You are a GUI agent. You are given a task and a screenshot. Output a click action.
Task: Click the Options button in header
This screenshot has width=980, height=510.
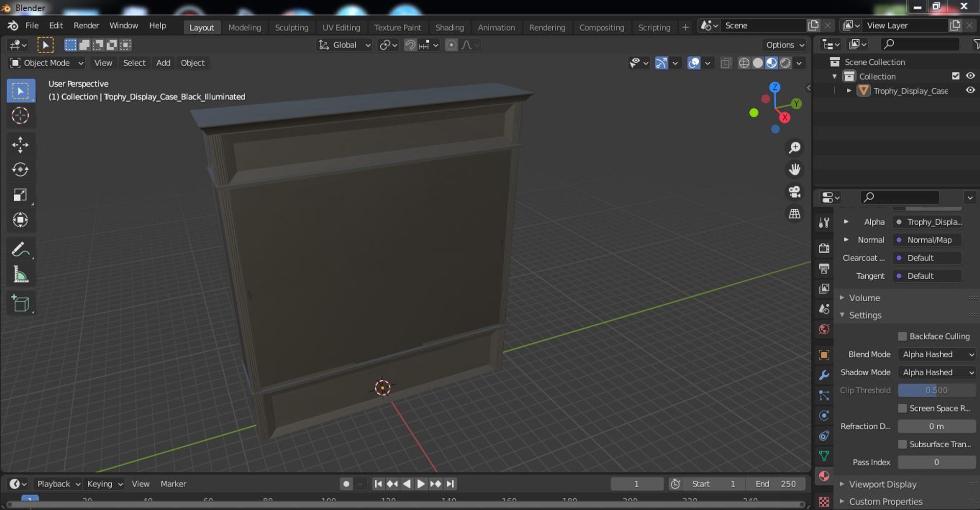[785, 45]
